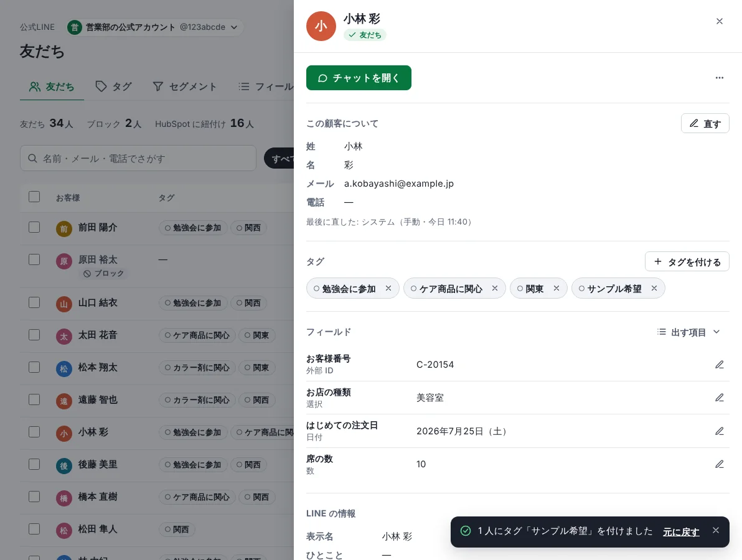Check the 橋本 直樹 row checkbox
Image resolution: width=742 pixels, height=560 pixels.
click(34, 497)
